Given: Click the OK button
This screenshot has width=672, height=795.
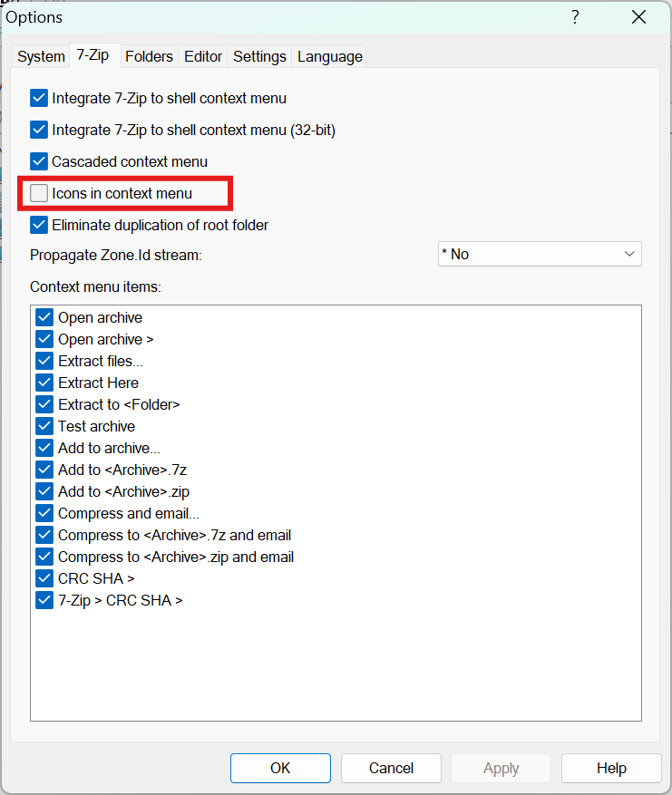Looking at the screenshot, I should 280,768.
